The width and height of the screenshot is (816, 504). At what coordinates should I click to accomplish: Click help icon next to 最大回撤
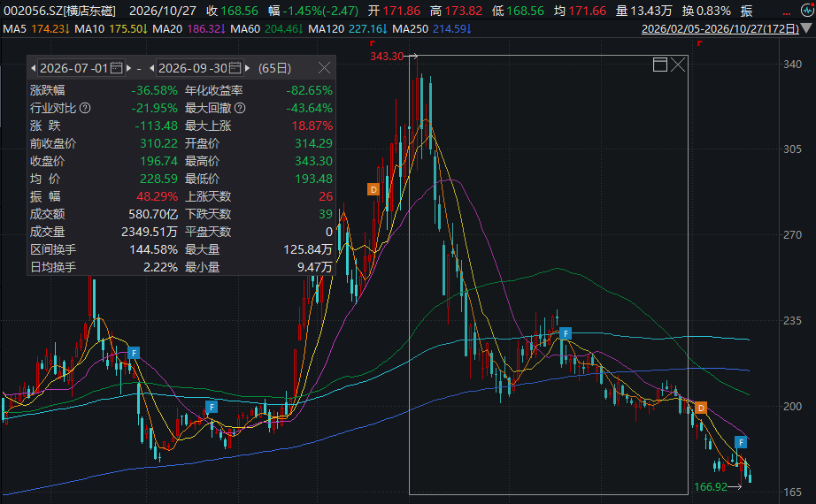[x=240, y=108]
